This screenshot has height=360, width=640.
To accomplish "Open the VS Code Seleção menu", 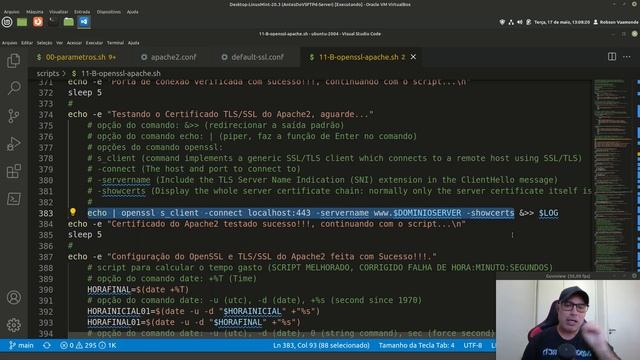I will point(44,43).
